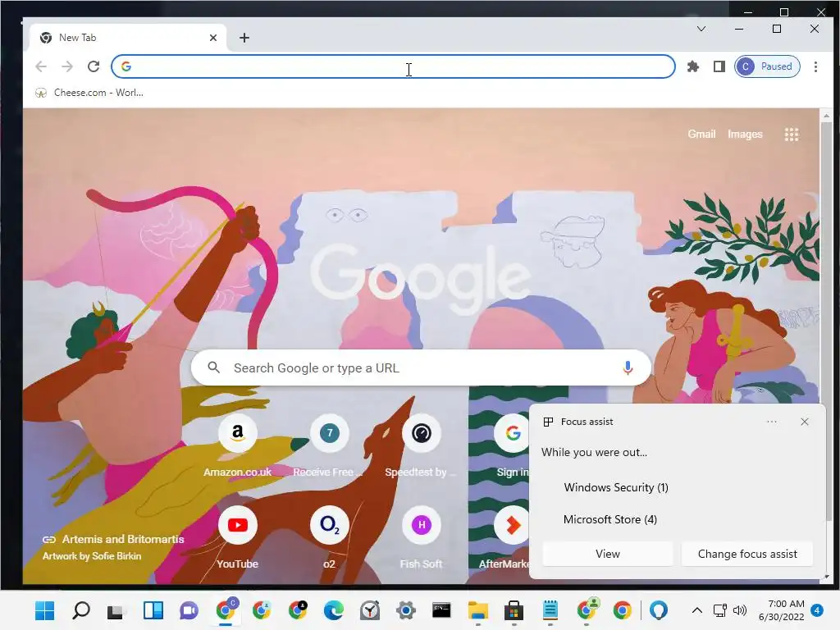Viewport: 840px width, 630px height.
Task: Open the AfterMarket shortcut
Action: [x=506, y=537]
